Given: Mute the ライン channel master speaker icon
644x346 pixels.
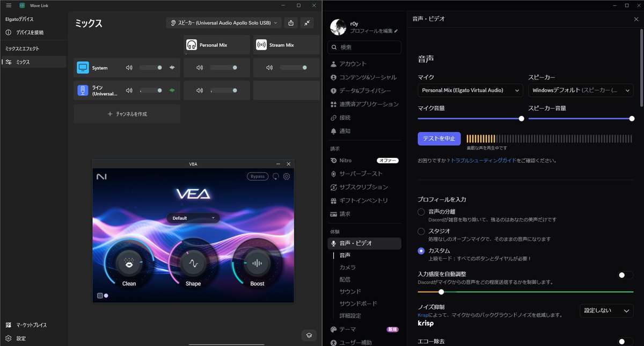Looking at the screenshot, I should [x=129, y=90].
